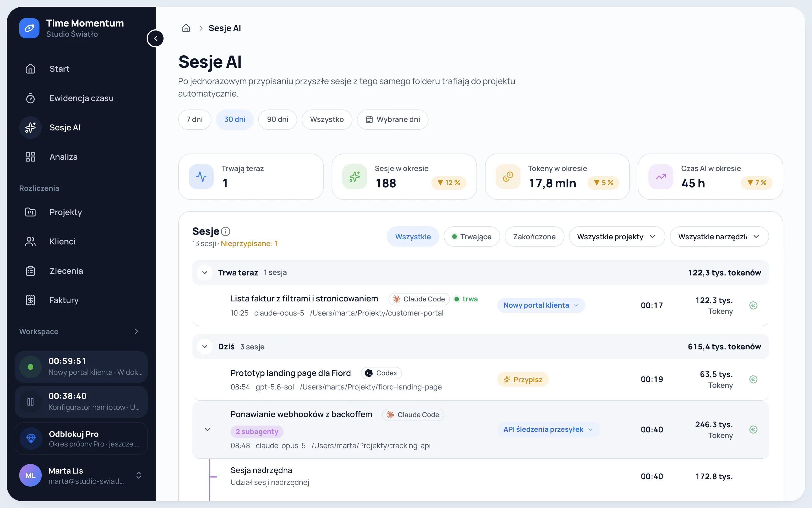Open Start in the sidebar
Screen dimensions: 812x508
click(81, 69)
